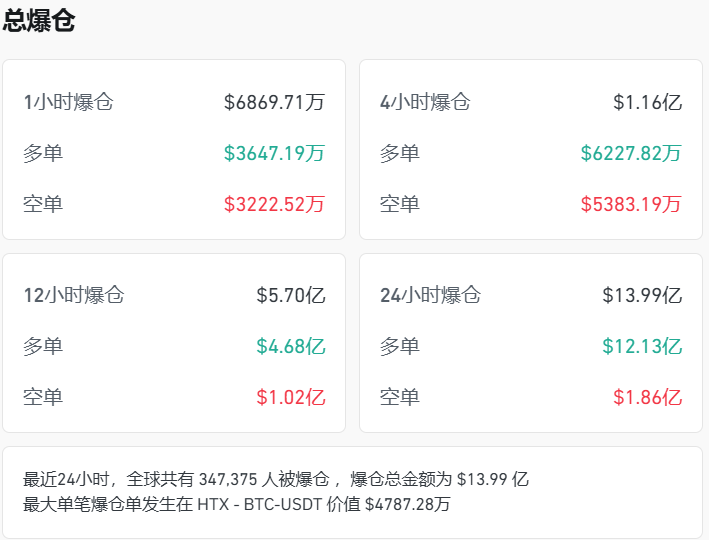The width and height of the screenshot is (709, 540).
Task: Click the 1-hour total value $6869.71万
Action: 274,102
